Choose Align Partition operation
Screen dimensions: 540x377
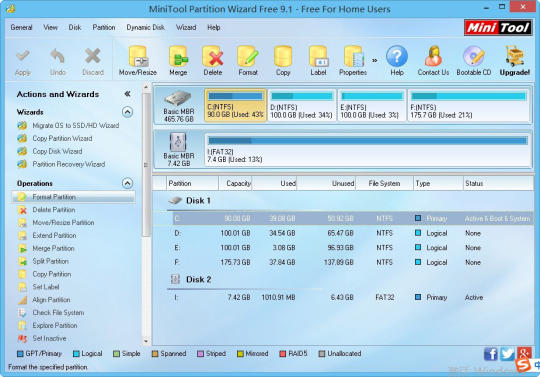click(51, 300)
